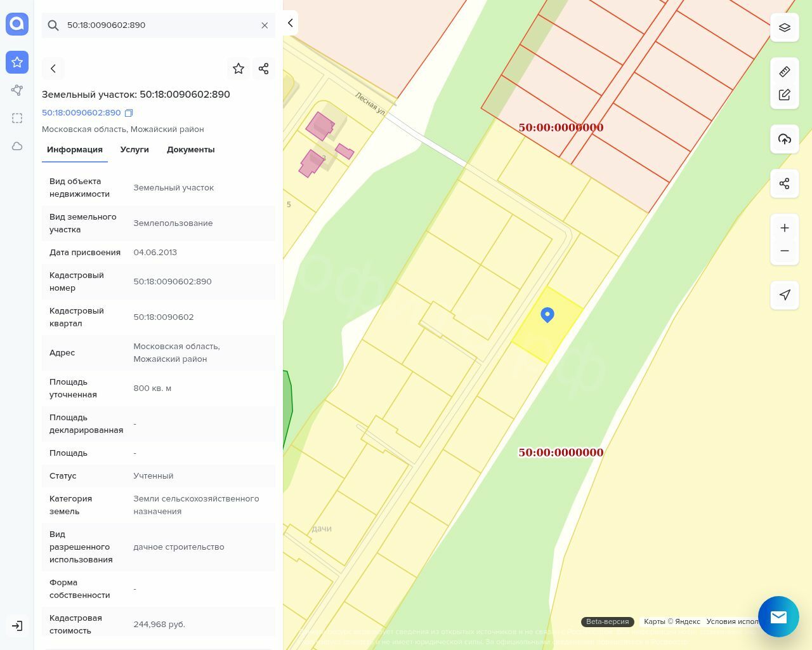Switch to the Документы tab
This screenshot has width=812, height=650.
click(190, 150)
